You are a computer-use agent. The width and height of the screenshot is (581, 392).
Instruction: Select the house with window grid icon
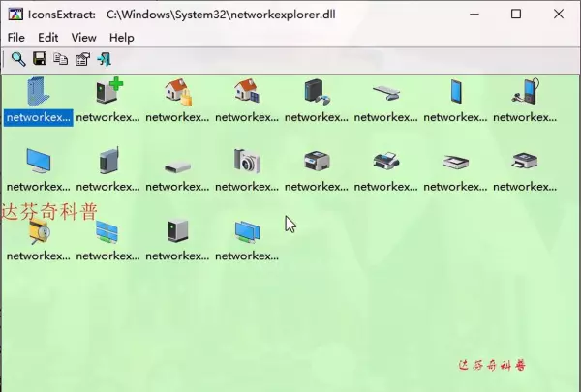coord(247,91)
